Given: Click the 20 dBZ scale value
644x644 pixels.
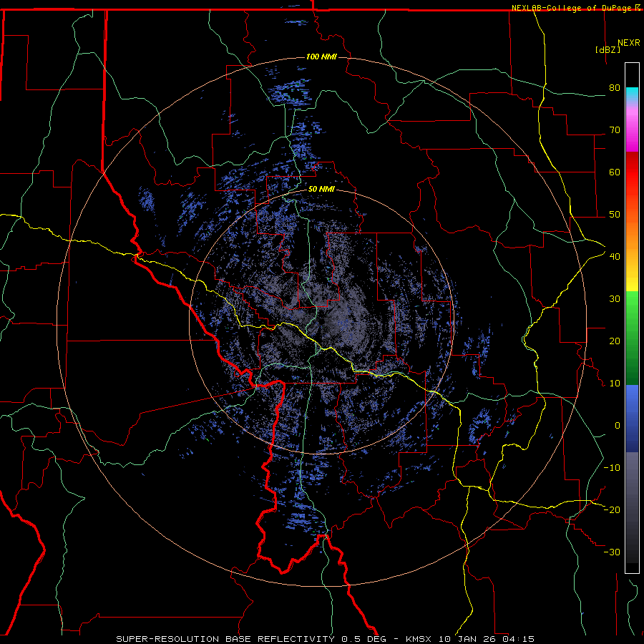Looking at the screenshot, I should 615,341.
